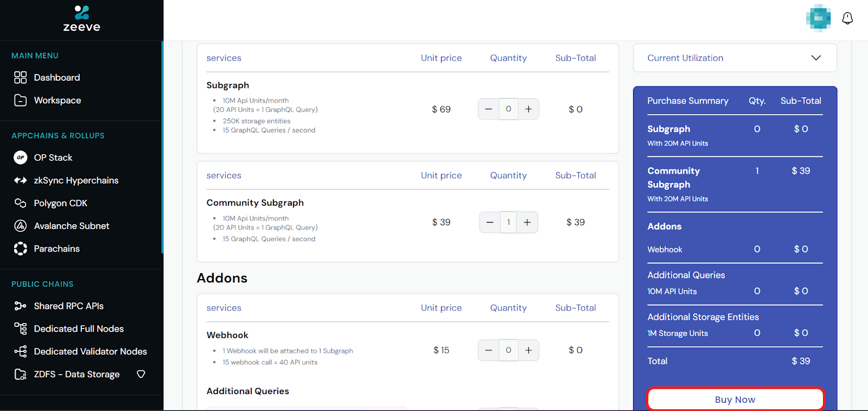Click the Additional Queries heading
This screenshot has height=411, width=868.
247,391
